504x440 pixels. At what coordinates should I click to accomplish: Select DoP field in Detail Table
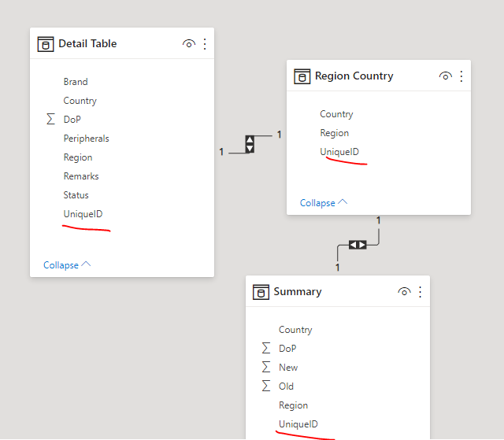click(72, 120)
